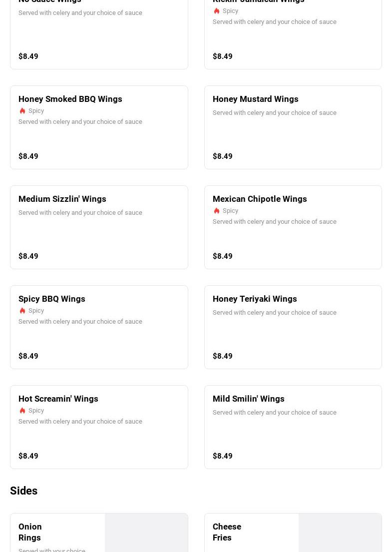
Task: Click spicy flame icon on Mexican Chipotle Wings
Action: point(217,211)
